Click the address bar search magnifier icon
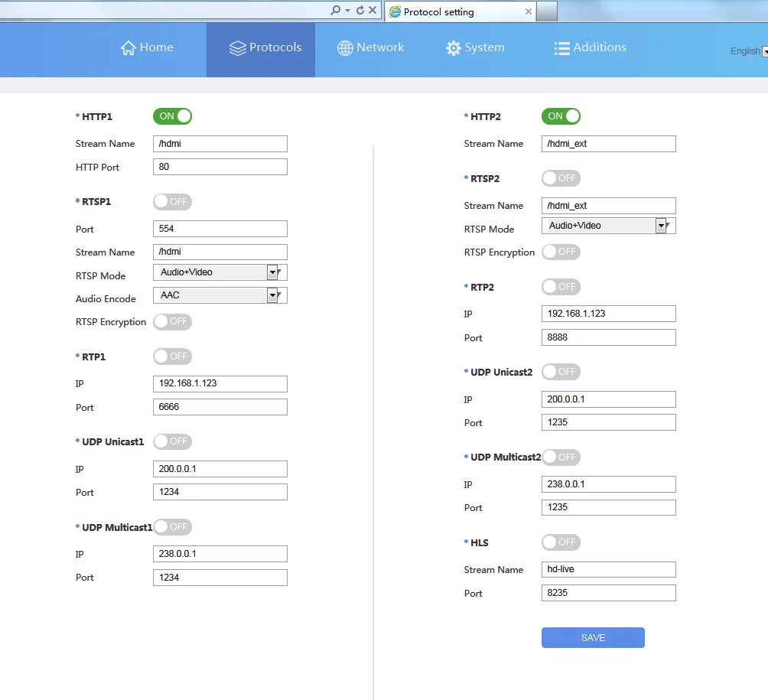768x700 pixels. [x=335, y=10]
